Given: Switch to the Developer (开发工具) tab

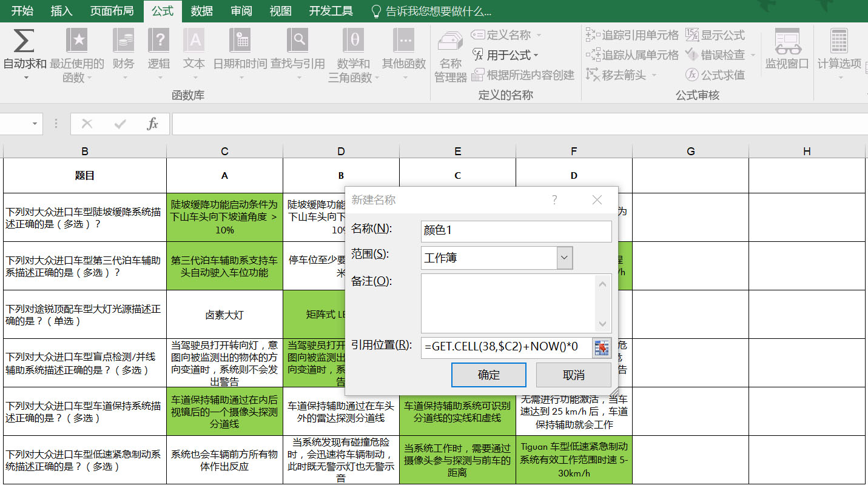Looking at the screenshot, I should tap(331, 11).
